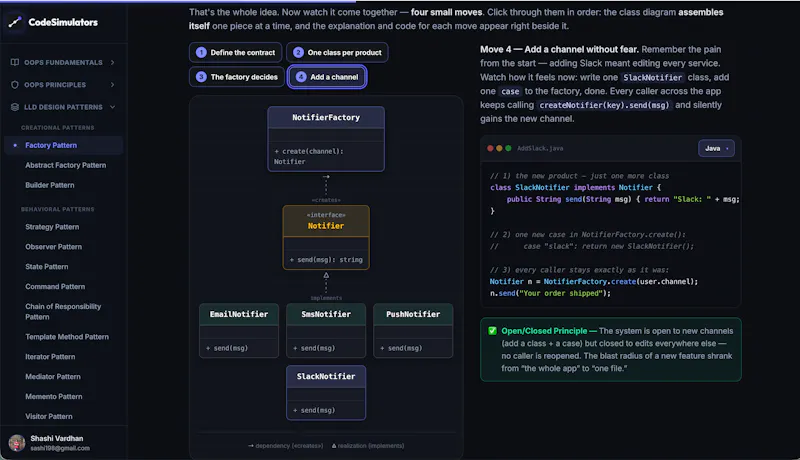The height and width of the screenshot is (460, 800).
Task: Expand the OOPS Fundamentals section
Action: click(x=63, y=62)
